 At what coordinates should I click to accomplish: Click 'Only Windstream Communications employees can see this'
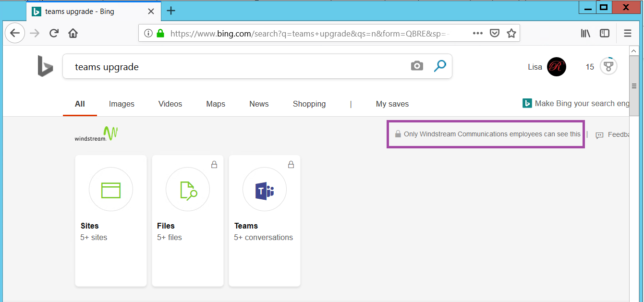(x=492, y=134)
